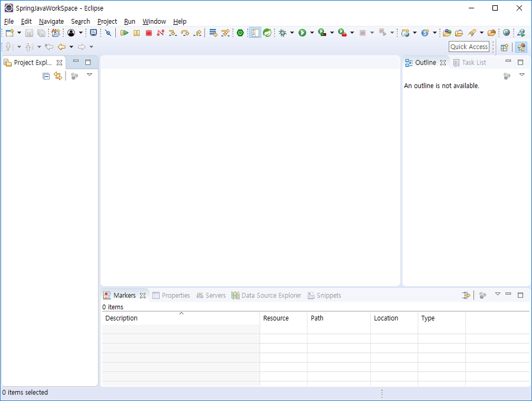Switch to the Task List tab
Image resolution: width=532 pixels, height=401 pixels.
[470, 63]
